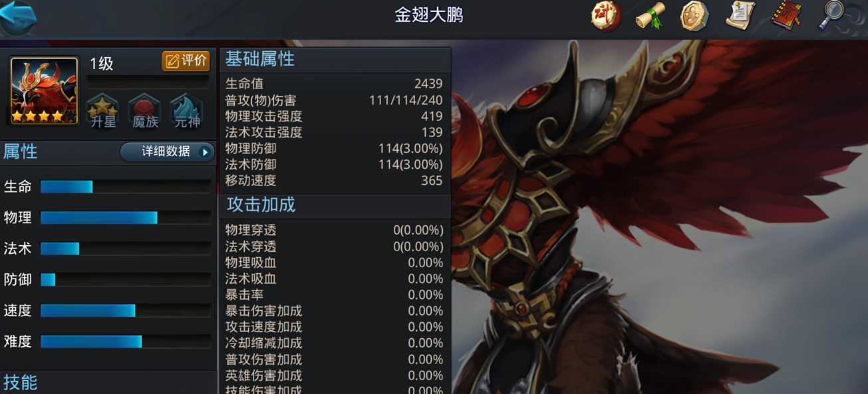Click the 评价 review button

186,61
